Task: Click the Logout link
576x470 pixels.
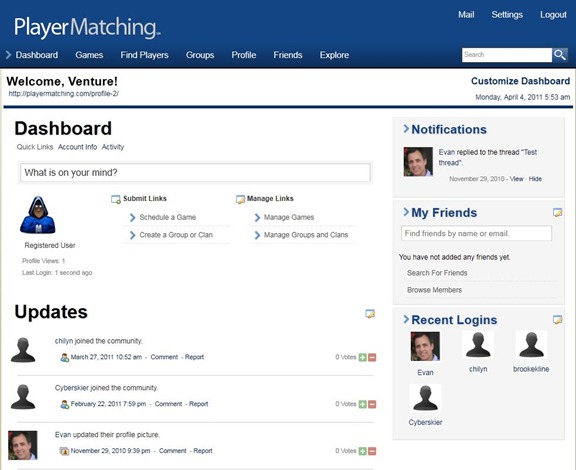Action: [553, 15]
